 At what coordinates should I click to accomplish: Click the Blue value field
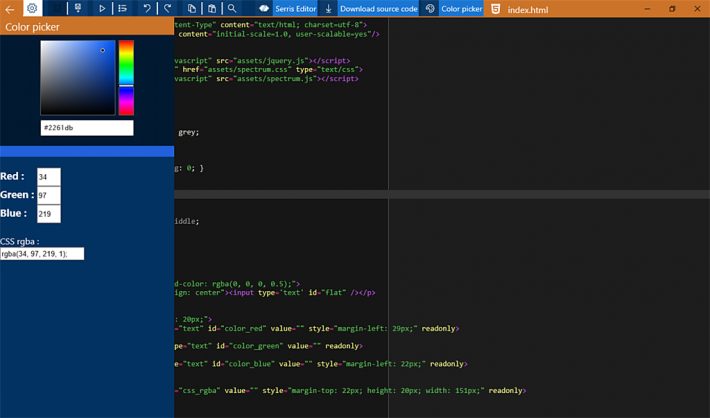click(49, 214)
